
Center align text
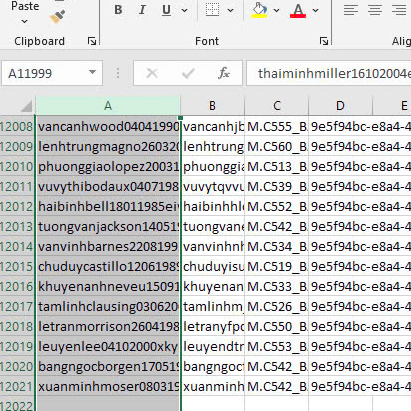coord(375,10)
